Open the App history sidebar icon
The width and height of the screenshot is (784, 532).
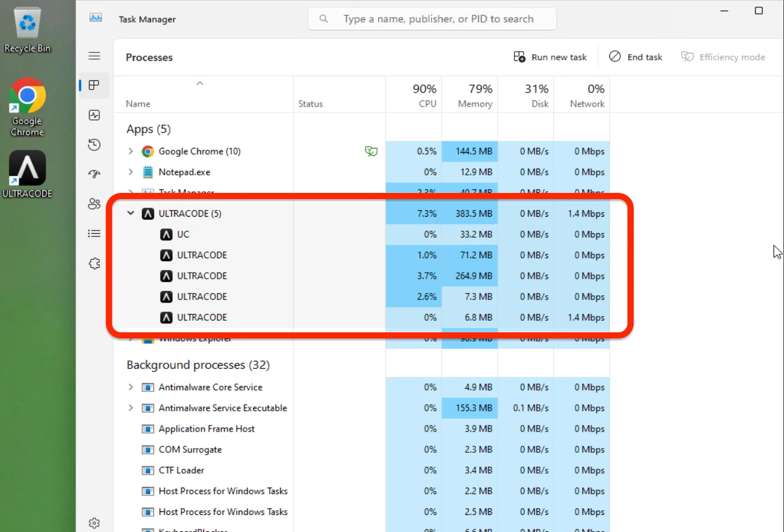click(x=94, y=145)
